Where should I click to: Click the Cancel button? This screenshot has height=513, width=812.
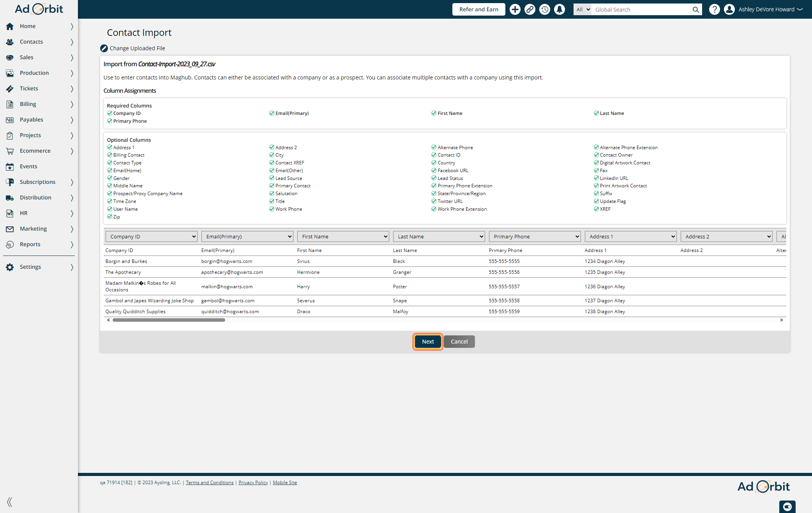pyautogui.click(x=459, y=342)
